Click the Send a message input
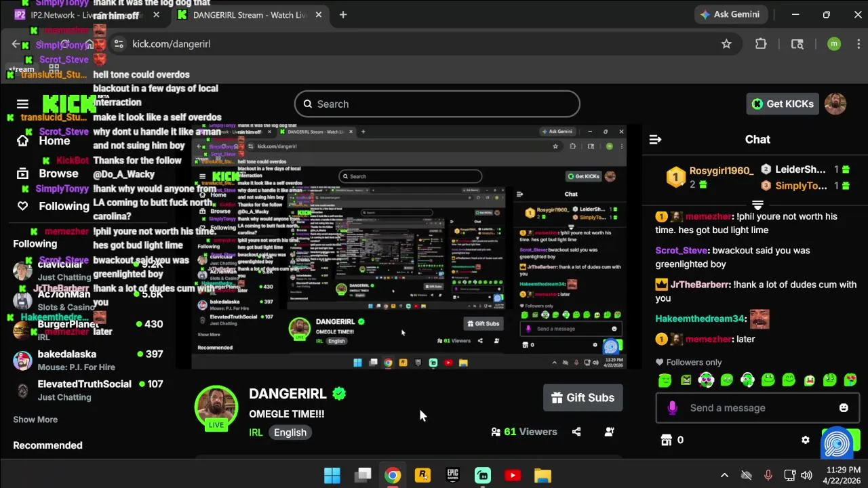The height and width of the screenshot is (488, 868). [757, 408]
